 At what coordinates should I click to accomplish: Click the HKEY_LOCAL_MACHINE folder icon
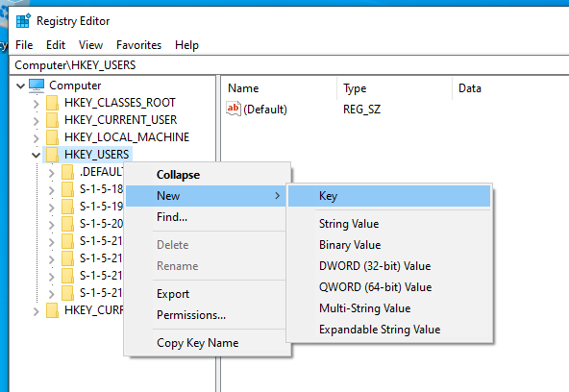coord(52,137)
